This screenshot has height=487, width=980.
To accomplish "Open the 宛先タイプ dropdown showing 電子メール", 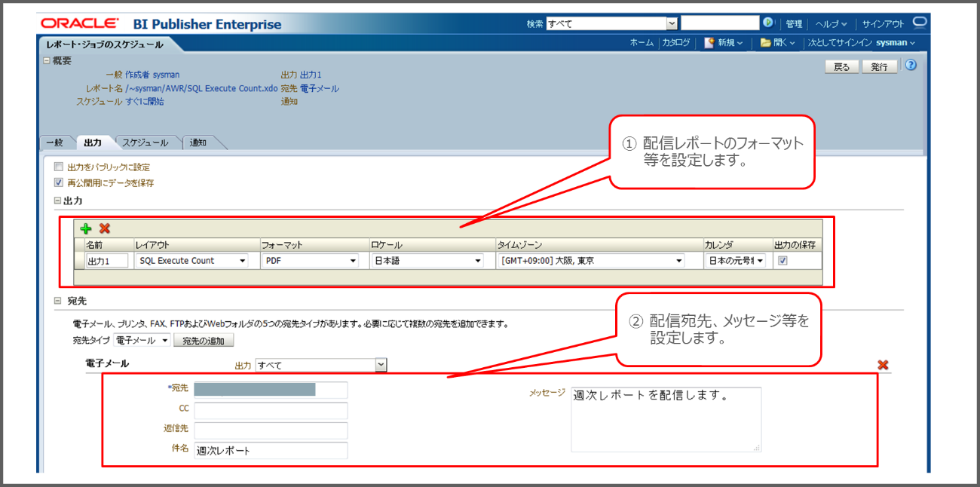I will 142,341.
